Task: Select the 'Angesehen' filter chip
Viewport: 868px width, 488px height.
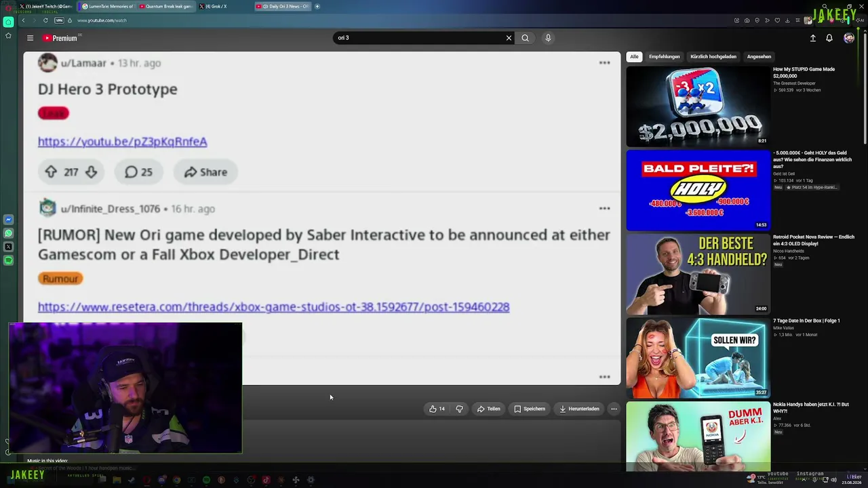Action: pos(759,57)
